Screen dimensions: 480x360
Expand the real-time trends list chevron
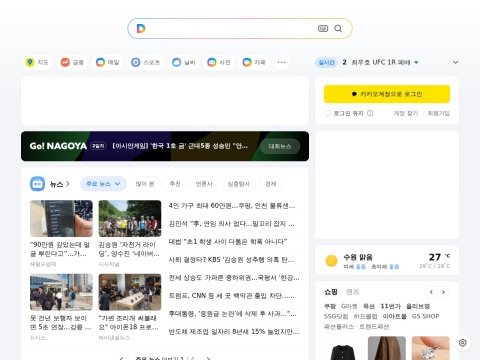[455, 62]
